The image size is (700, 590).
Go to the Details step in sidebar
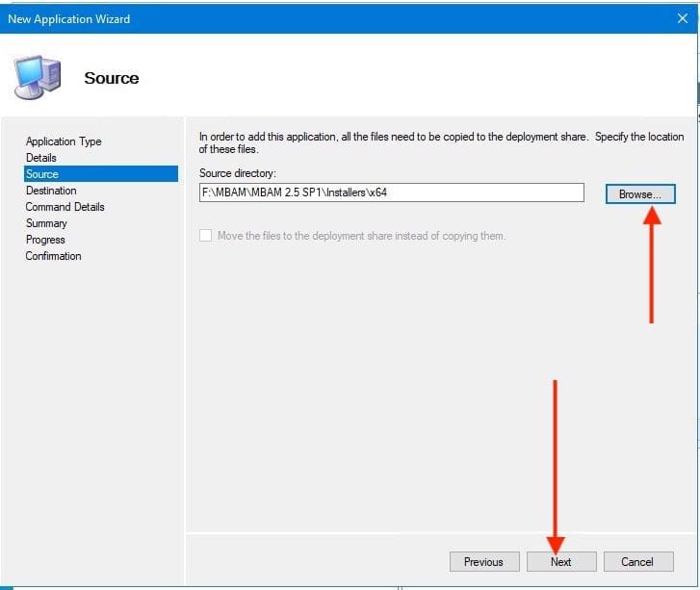[41, 158]
